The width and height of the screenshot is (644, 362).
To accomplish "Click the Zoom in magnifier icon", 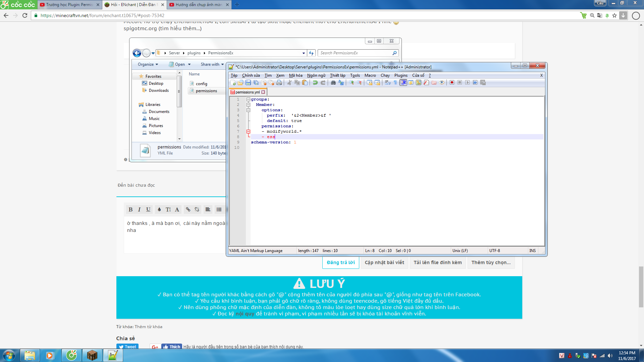I will [351, 82].
